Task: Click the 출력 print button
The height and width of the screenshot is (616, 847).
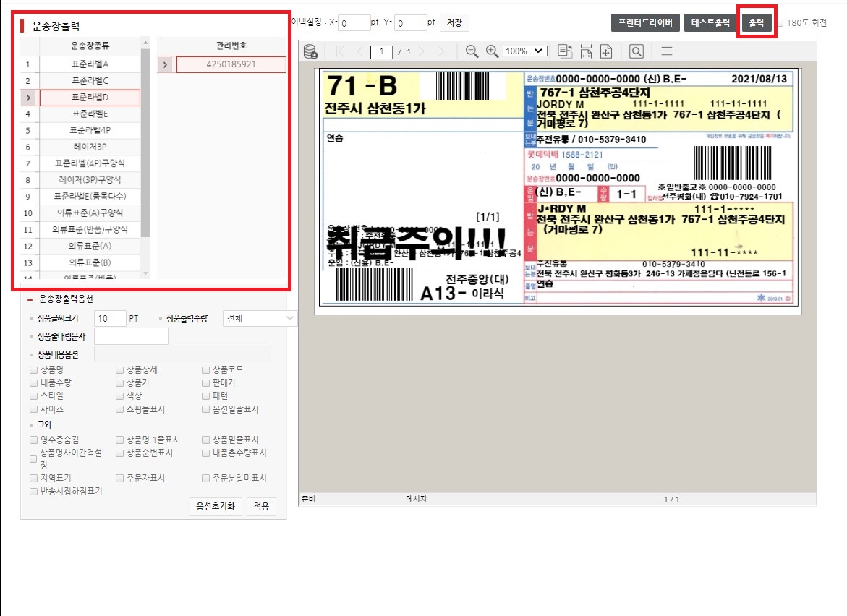Action: [757, 22]
